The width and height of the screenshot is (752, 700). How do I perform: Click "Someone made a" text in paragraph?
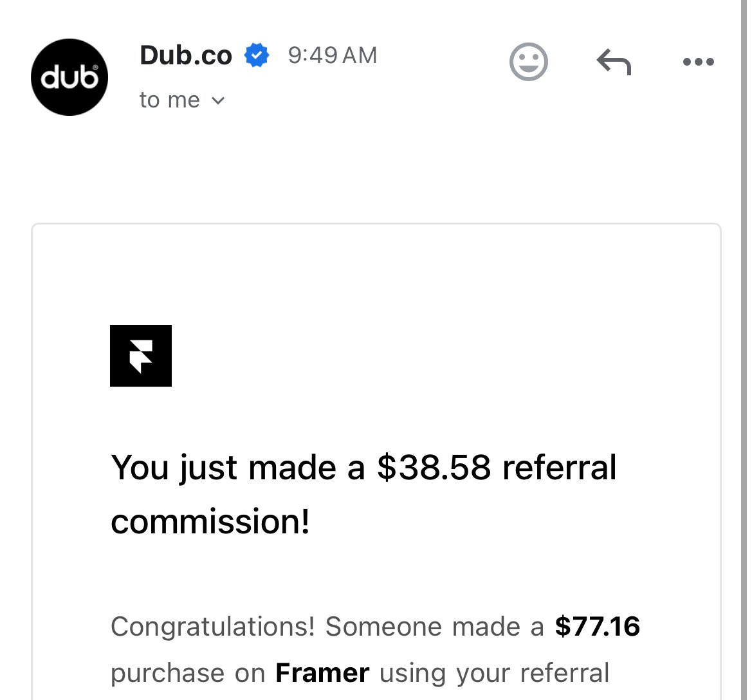point(434,627)
